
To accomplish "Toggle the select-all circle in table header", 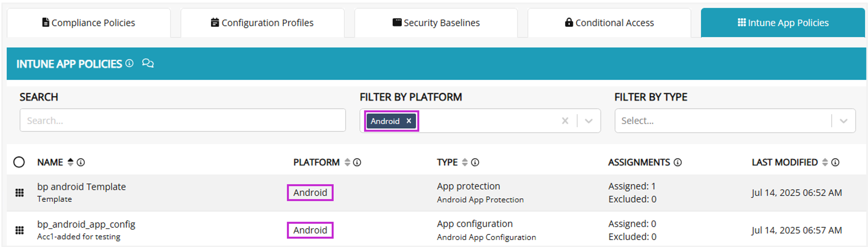I will point(19,162).
